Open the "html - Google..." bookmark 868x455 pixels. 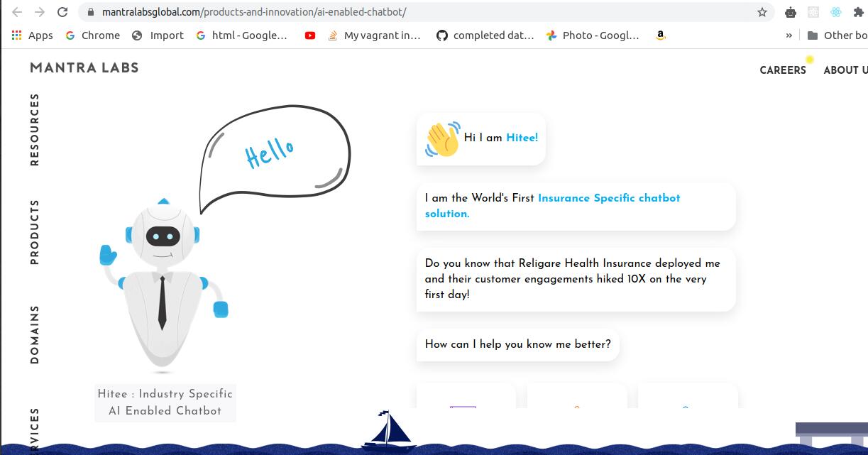[241, 35]
